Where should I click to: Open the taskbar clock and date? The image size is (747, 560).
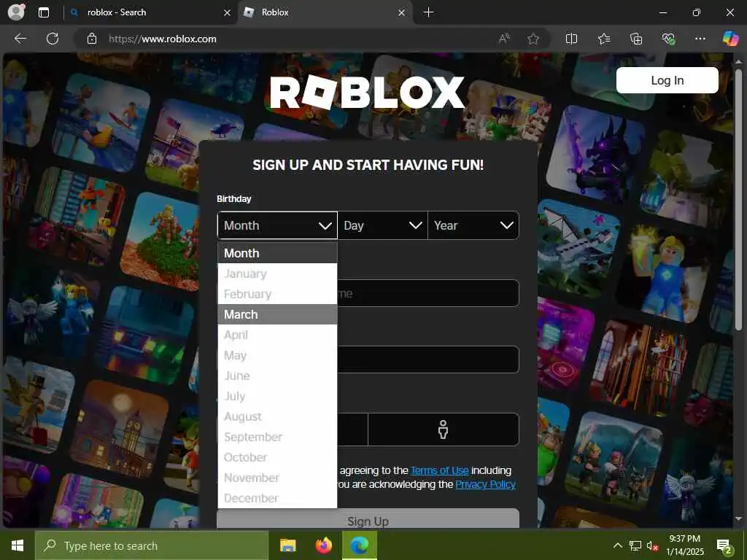[684, 545]
